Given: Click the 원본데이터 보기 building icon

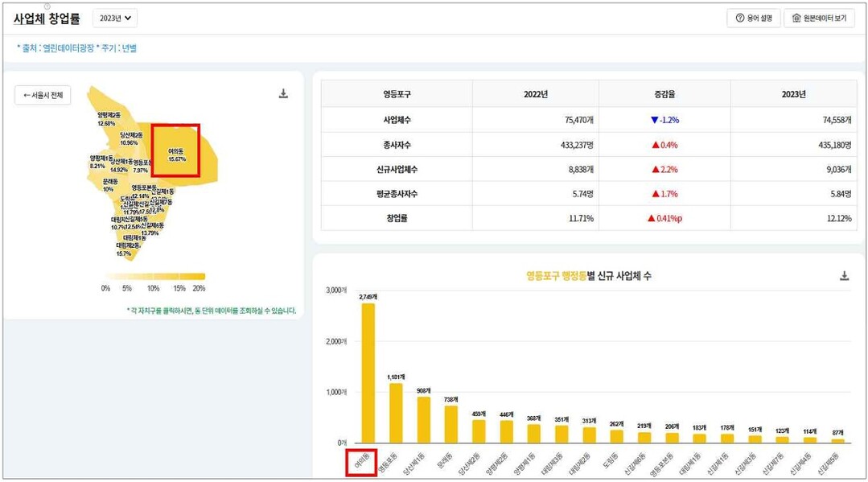Looking at the screenshot, I should click(x=796, y=18).
